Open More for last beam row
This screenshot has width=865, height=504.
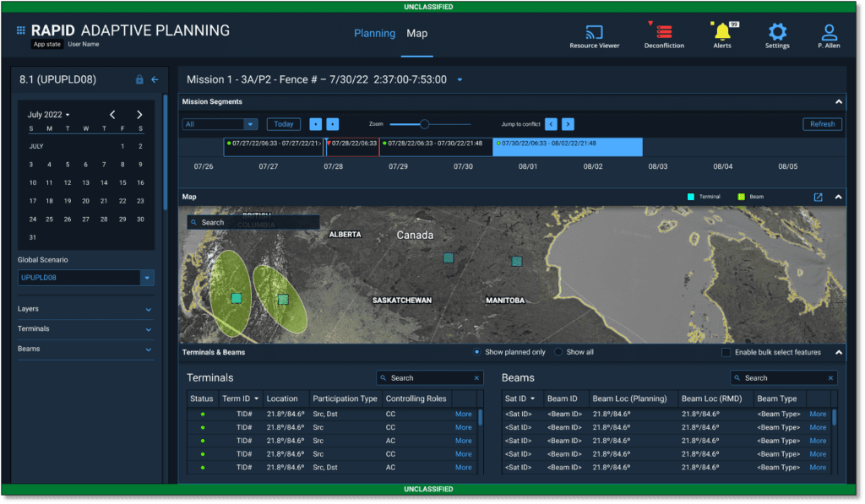tap(818, 468)
